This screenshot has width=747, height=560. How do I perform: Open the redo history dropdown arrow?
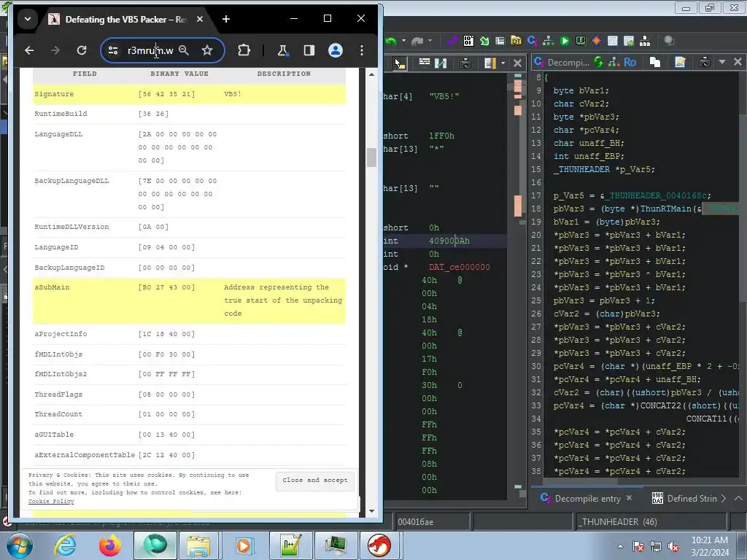point(430,42)
